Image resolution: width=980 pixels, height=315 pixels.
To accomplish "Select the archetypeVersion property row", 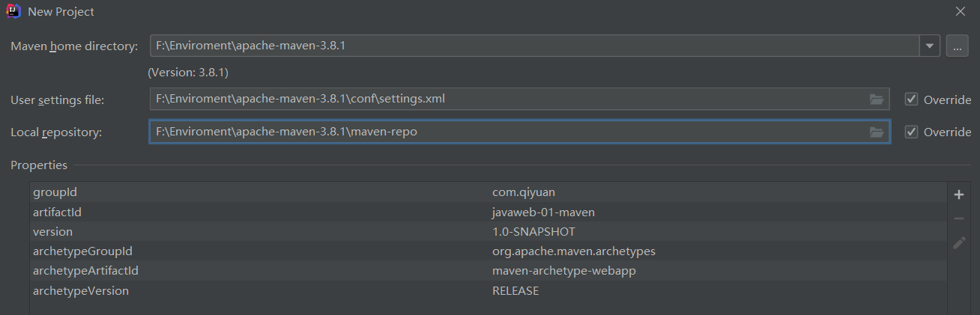I will point(489,291).
